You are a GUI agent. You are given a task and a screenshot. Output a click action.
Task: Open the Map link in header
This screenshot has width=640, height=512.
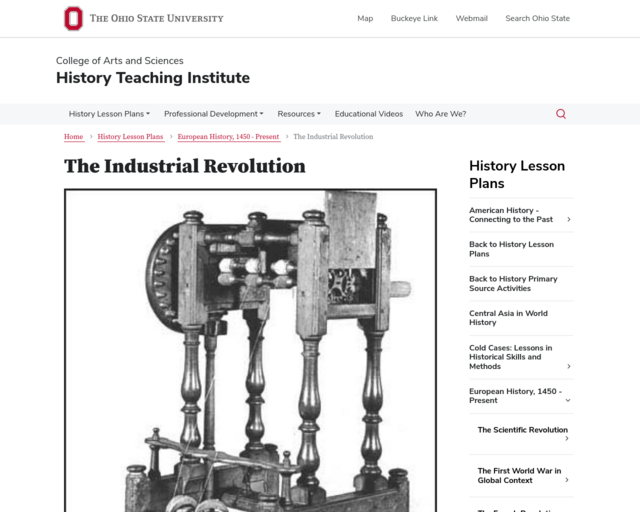(x=365, y=18)
